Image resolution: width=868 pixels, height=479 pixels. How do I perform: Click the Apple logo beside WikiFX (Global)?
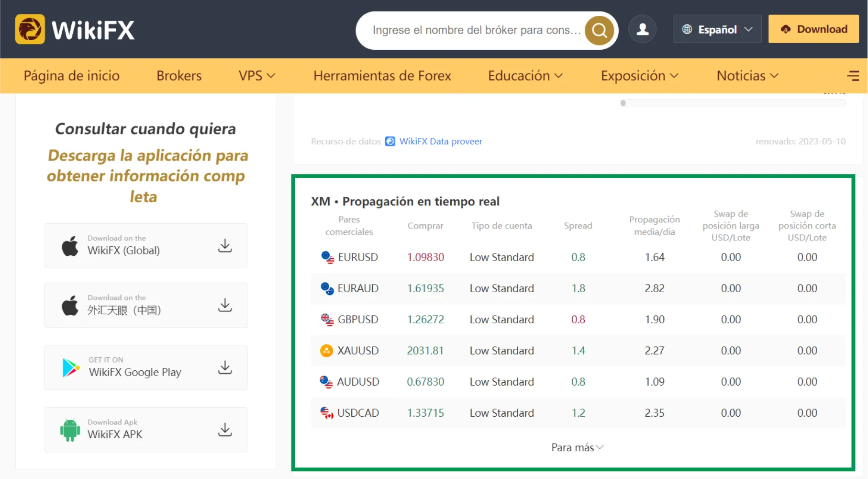pyautogui.click(x=70, y=246)
